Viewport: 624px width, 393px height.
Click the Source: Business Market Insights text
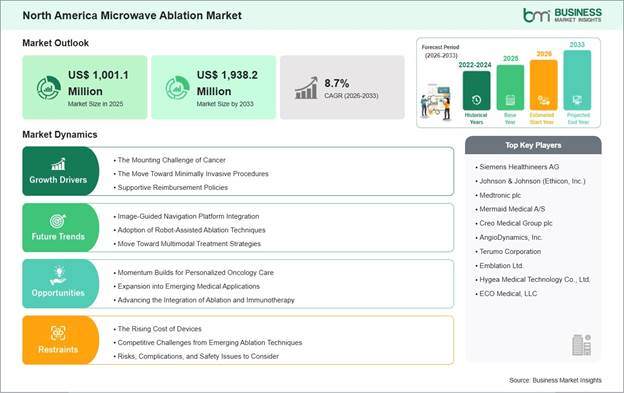point(555,380)
